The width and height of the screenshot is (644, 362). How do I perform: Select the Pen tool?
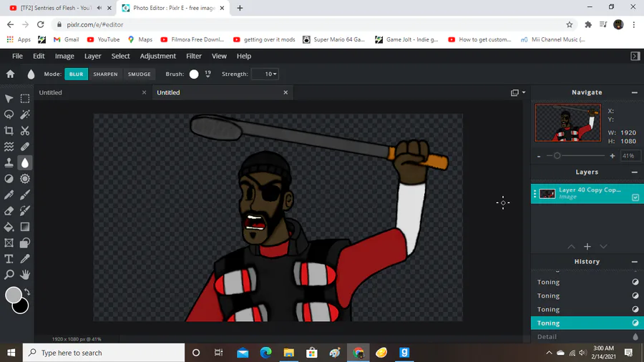coord(9,195)
